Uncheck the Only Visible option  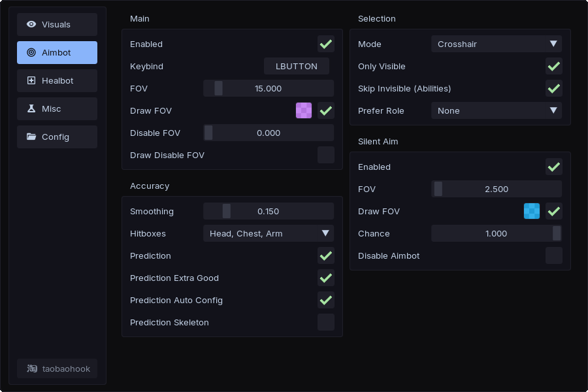click(x=553, y=67)
